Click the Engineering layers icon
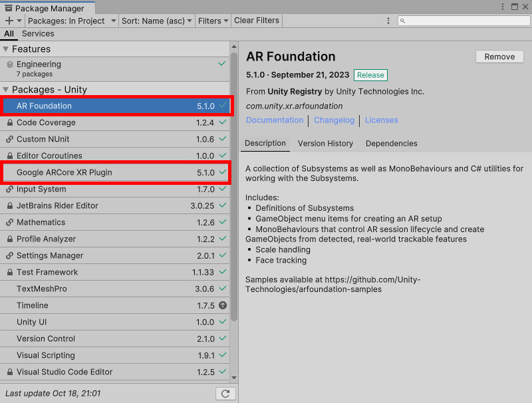This screenshot has height=403, width=532. pyautogui.click(x=10, y=65)
